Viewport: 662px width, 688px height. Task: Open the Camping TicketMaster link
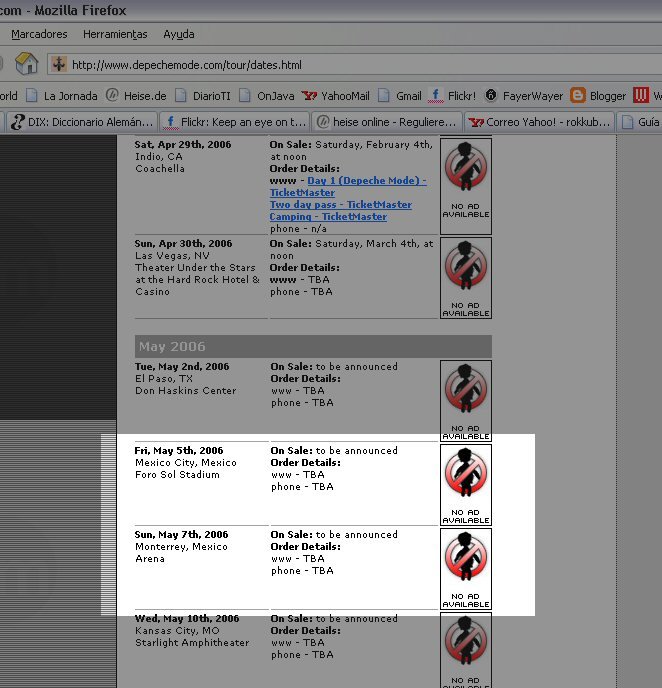point(328,217)
